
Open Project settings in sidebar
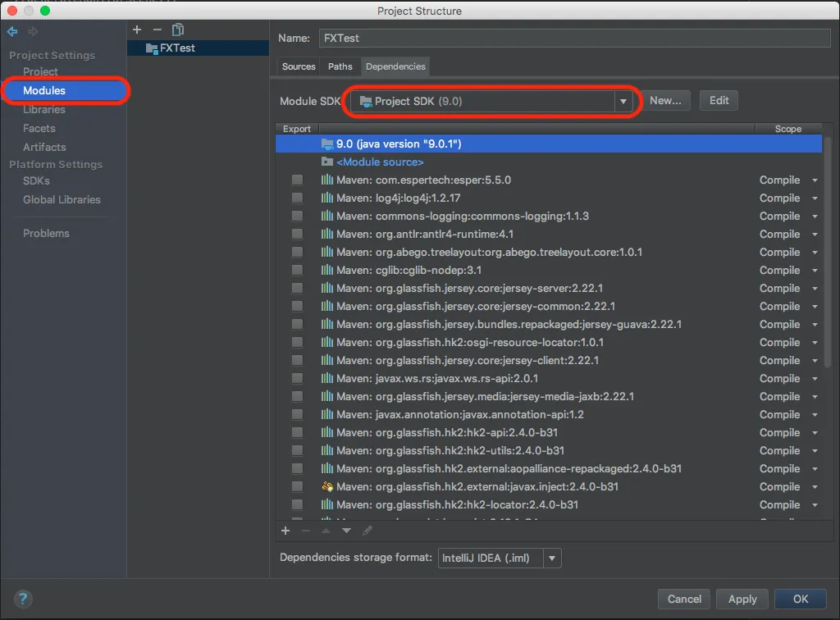(x=40, y=71)
